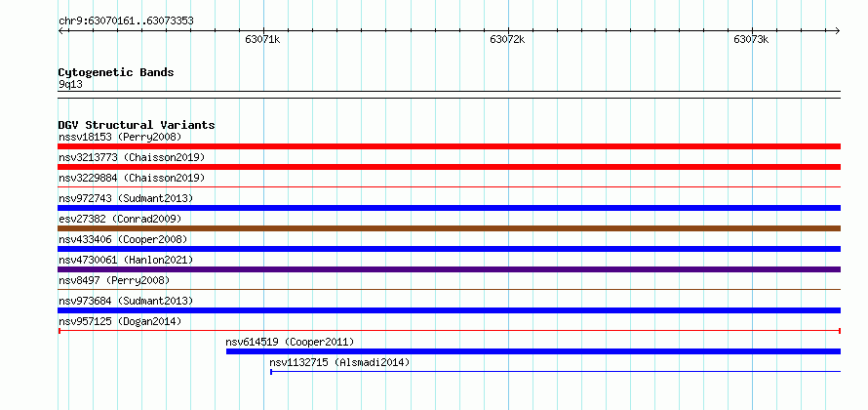Open nsv8497 (Perry2008) variant label

tap(114, 280)
